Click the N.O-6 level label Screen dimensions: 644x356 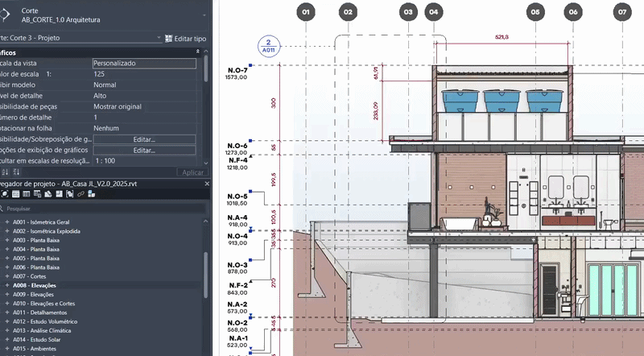237,146
